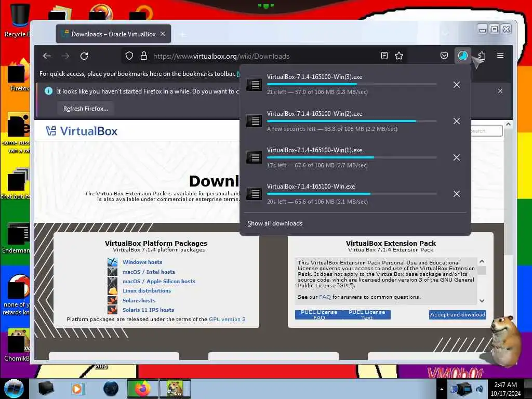Cancel the VirtualBox-7.1.4-165100-Win(2).exe download
The width and height of the screenshot is (532, 399).
pyautogui.click(x=457, y=121)
